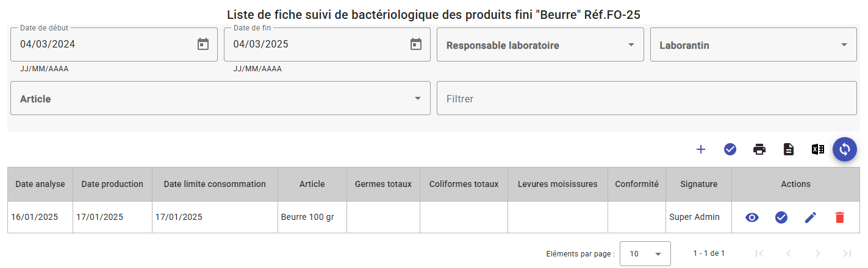Export list via the document file icon
The image size is (868, 268).
click(789, 149)
